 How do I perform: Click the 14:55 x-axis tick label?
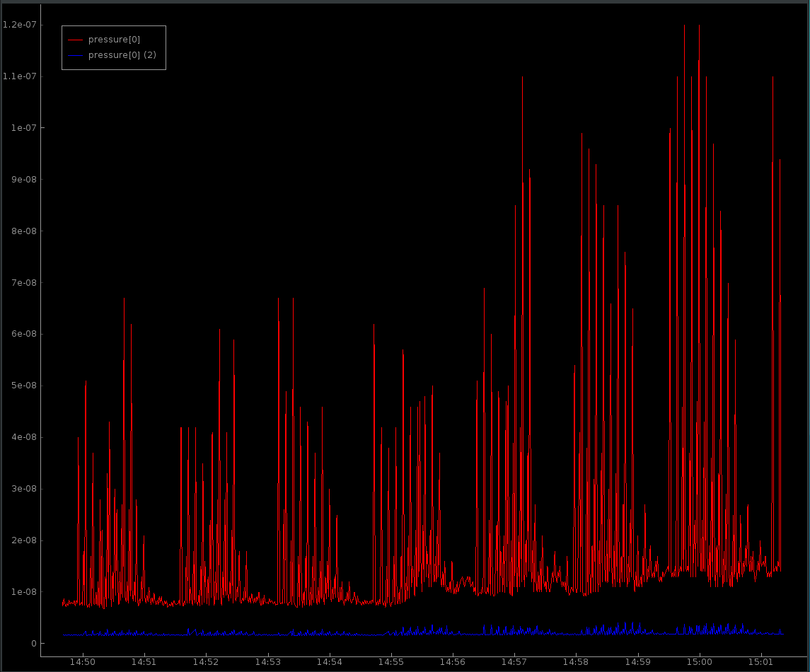tap(390, 662)
